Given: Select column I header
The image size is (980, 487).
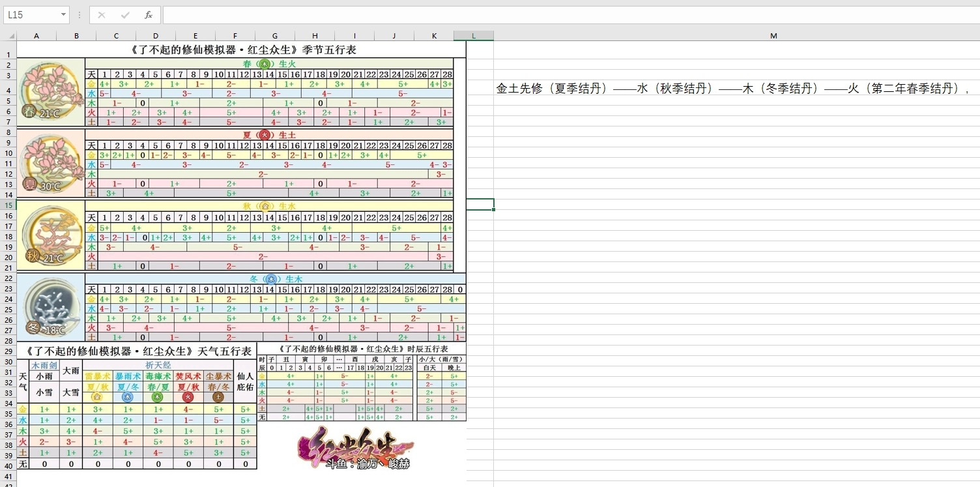Looking at the screenshot, I should coord(354,36).
